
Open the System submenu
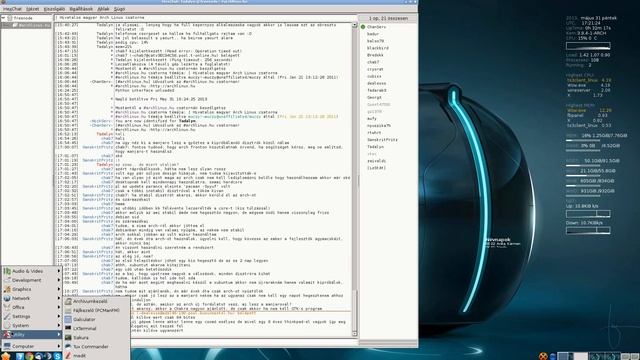pos(32,325)
